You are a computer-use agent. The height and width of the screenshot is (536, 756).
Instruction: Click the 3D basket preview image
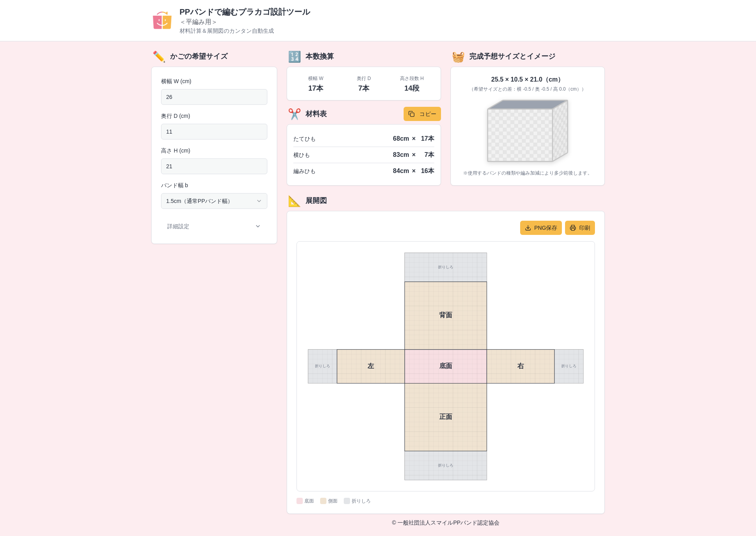528,131
